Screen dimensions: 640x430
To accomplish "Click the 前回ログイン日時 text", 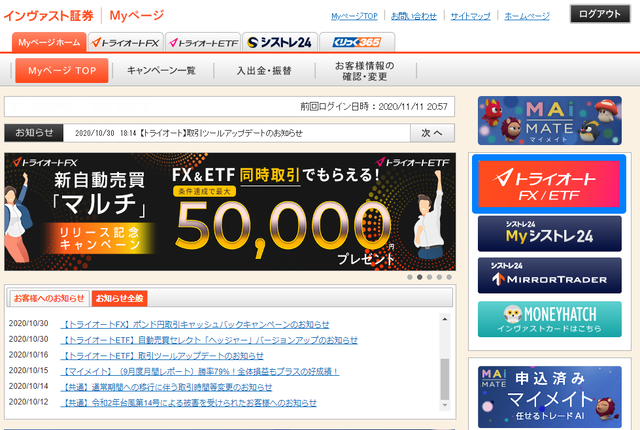I will coord(374,107).
